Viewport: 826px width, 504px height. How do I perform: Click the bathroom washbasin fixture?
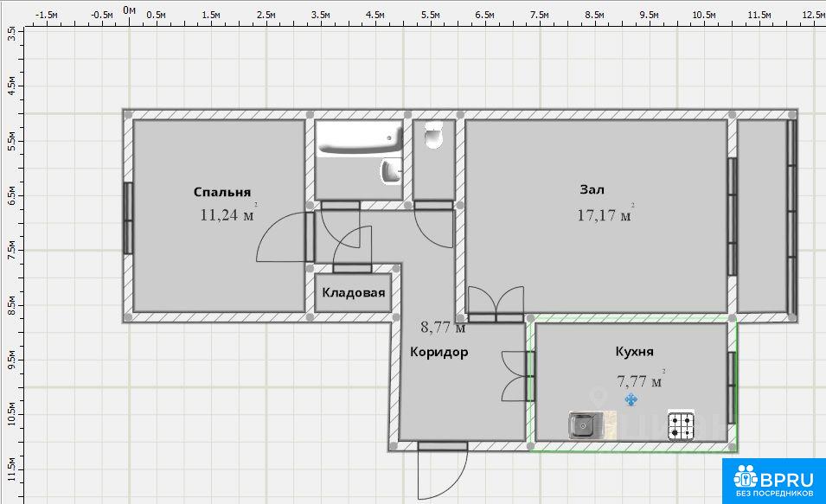coord(391,171)
